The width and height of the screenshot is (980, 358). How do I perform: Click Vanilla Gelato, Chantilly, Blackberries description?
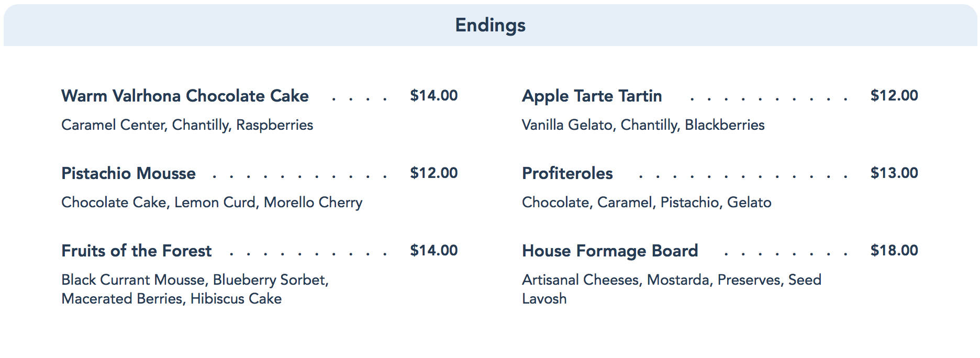(643, 125)
